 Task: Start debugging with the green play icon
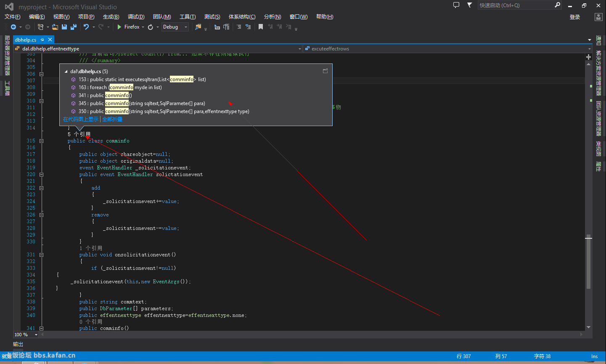pos(119,27)
